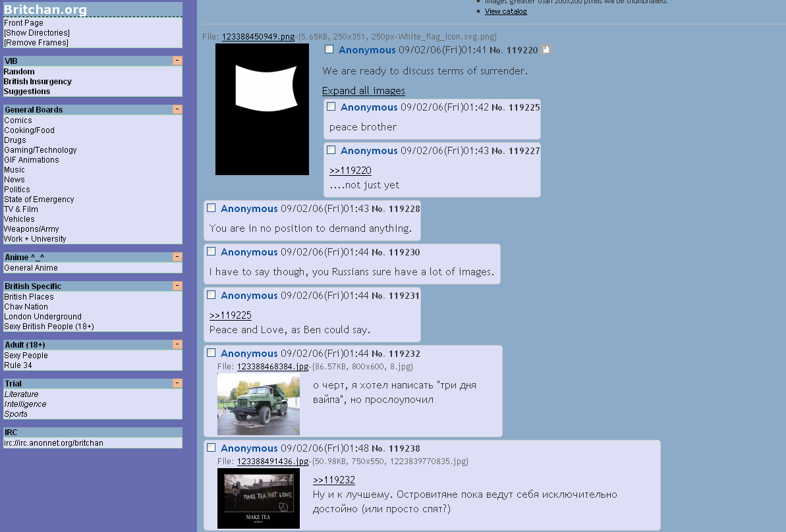Viewport: 786px width, 532px height.
Task: Click the View catalog link
Action: click(506, 11)
